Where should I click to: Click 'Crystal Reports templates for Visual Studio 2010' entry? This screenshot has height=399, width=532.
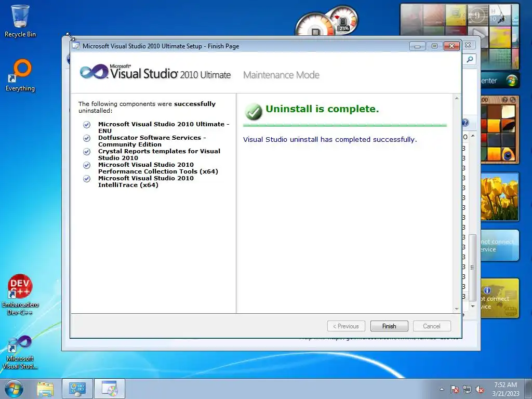159,155
